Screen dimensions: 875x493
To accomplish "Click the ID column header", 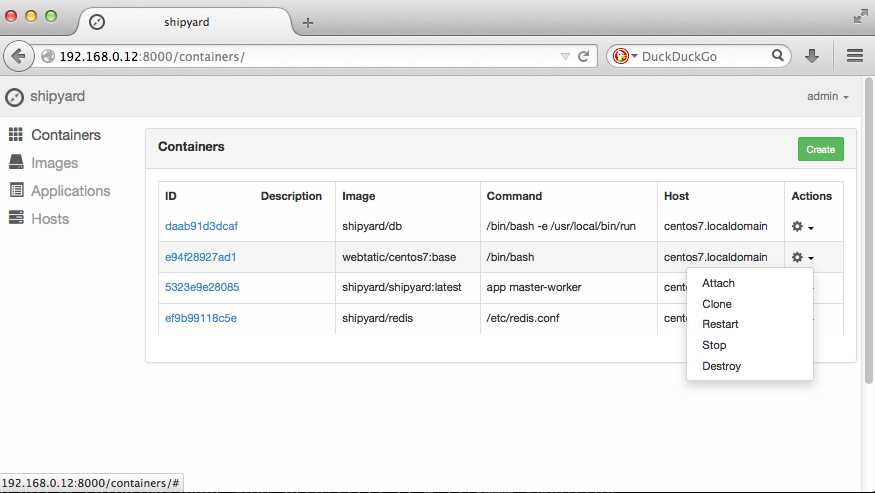I will [x=171, y=196].
